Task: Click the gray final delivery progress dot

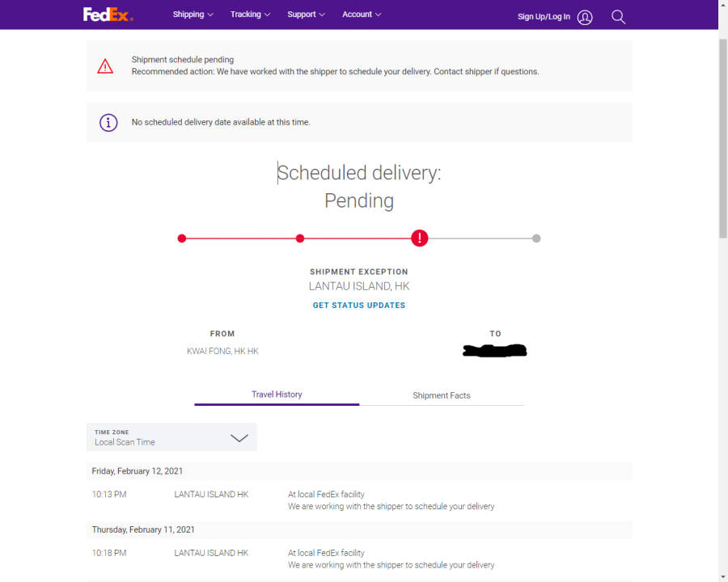Action: tap(536, 238)
